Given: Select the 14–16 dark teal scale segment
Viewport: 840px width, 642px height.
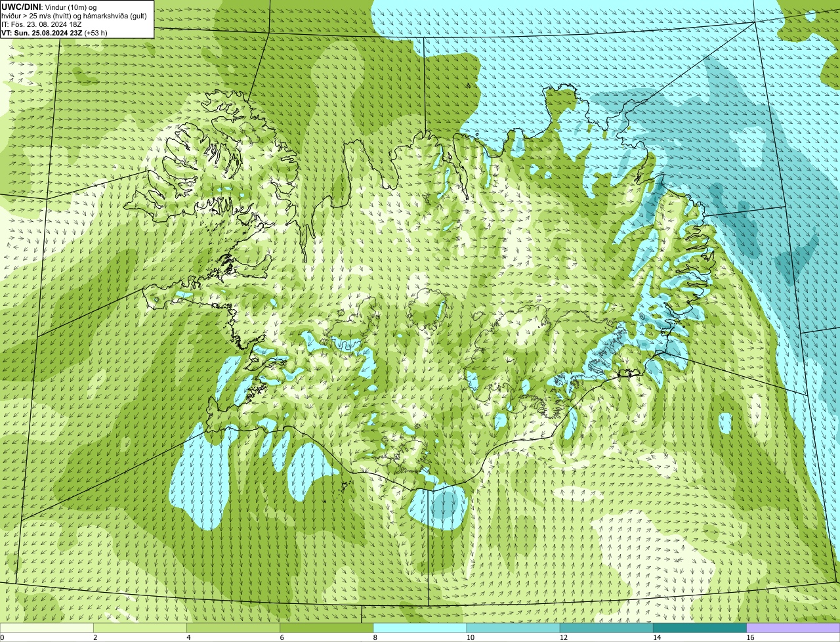Looking at the screenshot, I should click(x=700, y=628).
